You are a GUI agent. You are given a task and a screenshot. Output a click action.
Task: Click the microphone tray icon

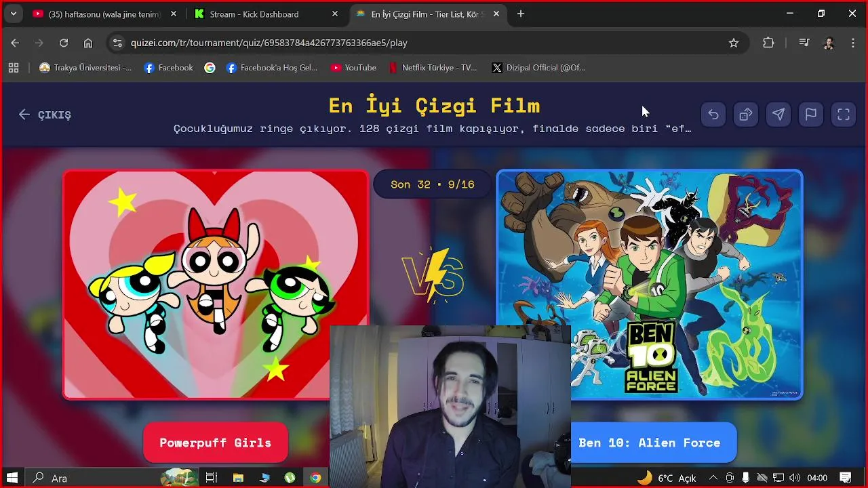tap(746, 478)
